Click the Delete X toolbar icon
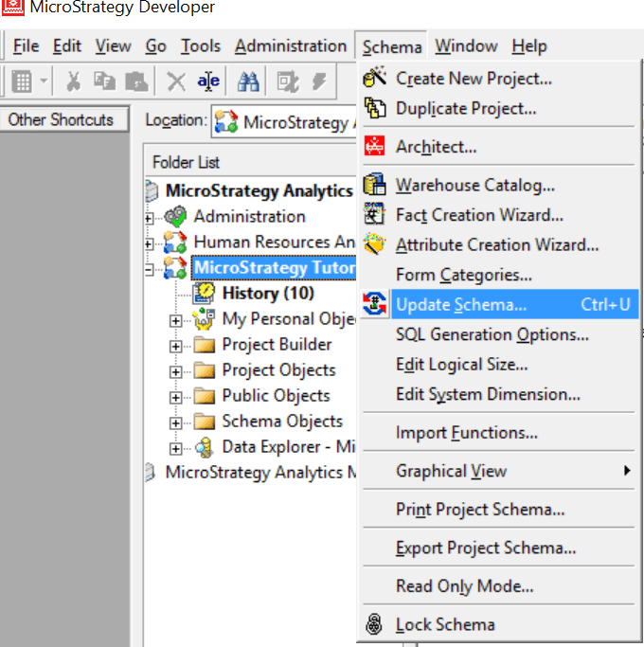The image size is (644, 647). pyautogui.click(x=176, y=81)
